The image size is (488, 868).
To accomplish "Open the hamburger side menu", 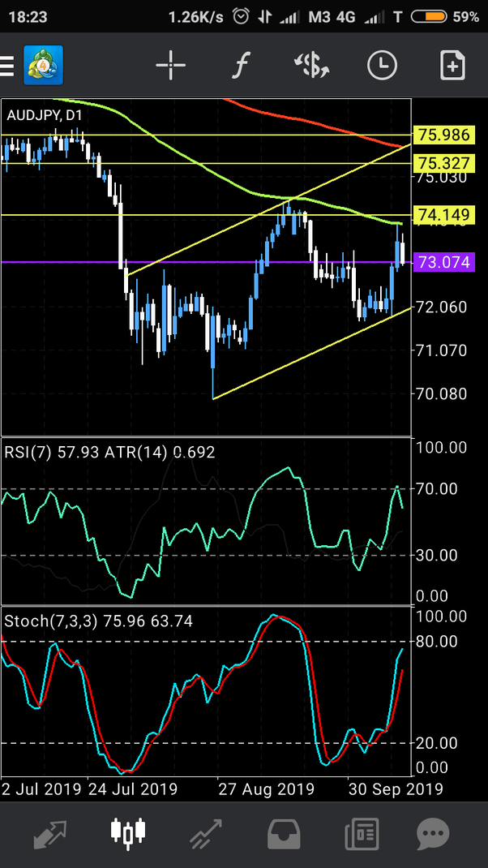I will coord(6,66).
